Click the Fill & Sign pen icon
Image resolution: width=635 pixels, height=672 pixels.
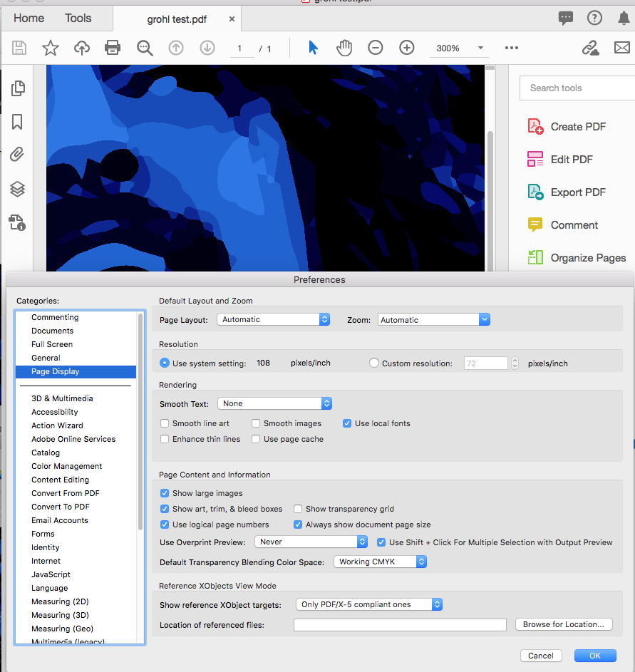coord(590,48)
